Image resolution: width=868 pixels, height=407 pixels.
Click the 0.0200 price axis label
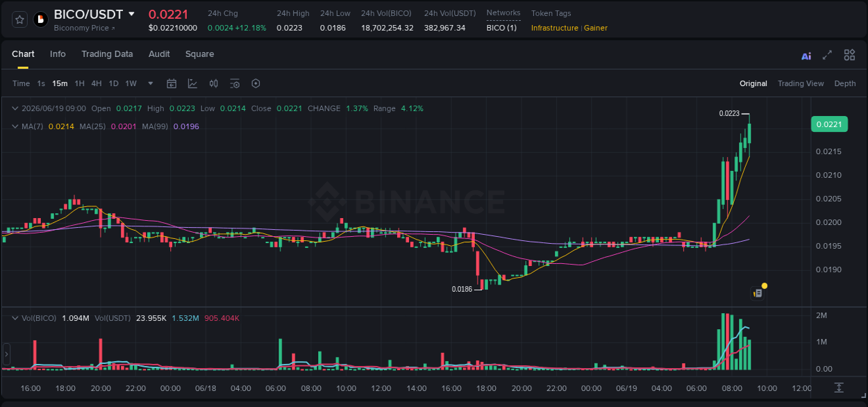(828, 222)
